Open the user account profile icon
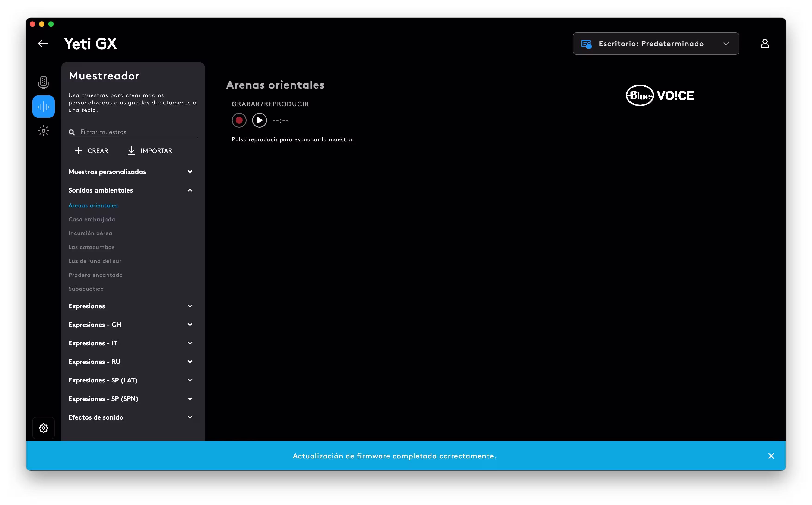 point(764,44)
